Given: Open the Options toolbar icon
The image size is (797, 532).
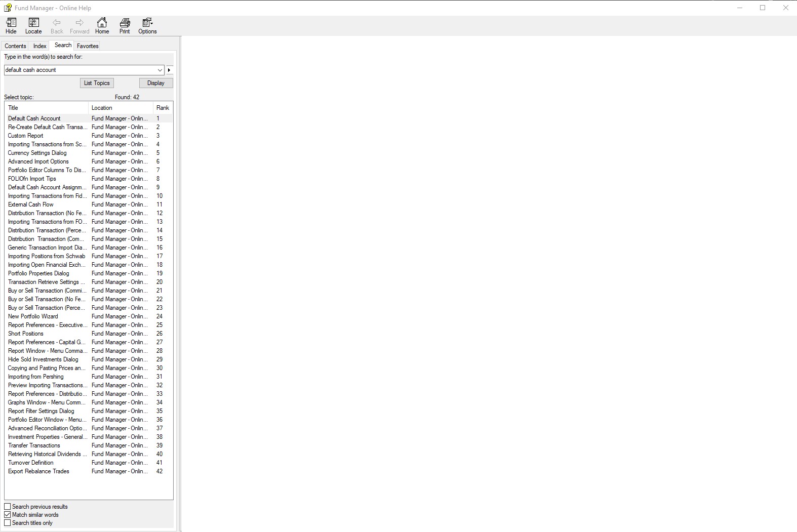Looking at the screenshot, I should pyautogui.click(x=147, y=26).
